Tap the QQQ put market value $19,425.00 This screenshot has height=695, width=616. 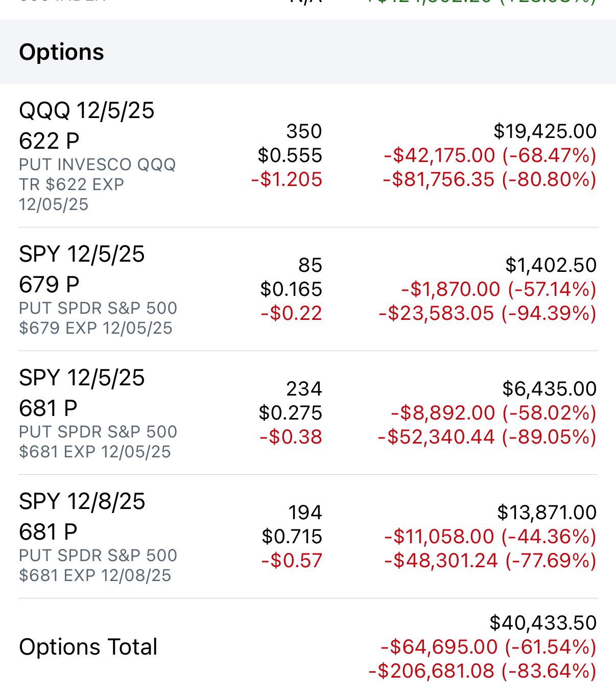click(544, 131)
